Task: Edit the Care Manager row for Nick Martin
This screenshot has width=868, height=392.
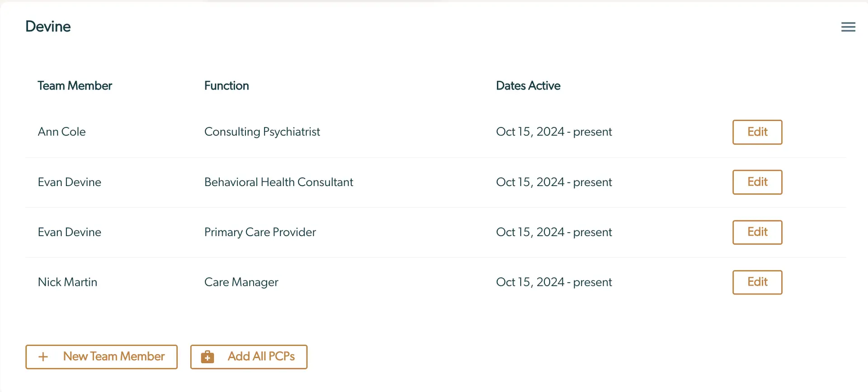Action: point(757,282)
